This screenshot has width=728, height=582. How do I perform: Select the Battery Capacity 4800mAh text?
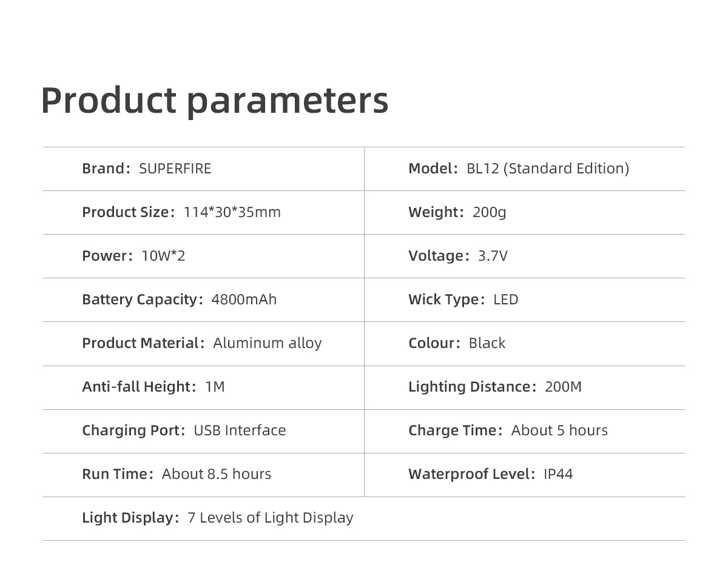click(x=180, y=299)
